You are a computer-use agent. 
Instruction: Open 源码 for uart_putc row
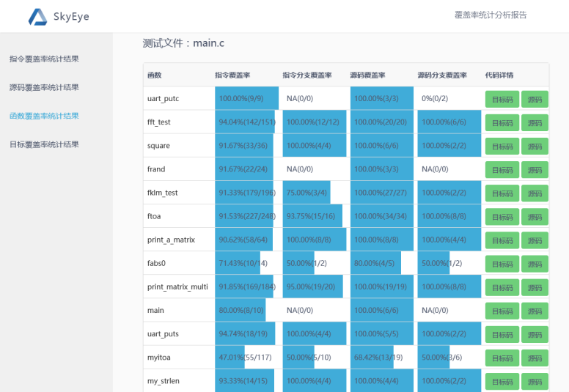(535, 100)
